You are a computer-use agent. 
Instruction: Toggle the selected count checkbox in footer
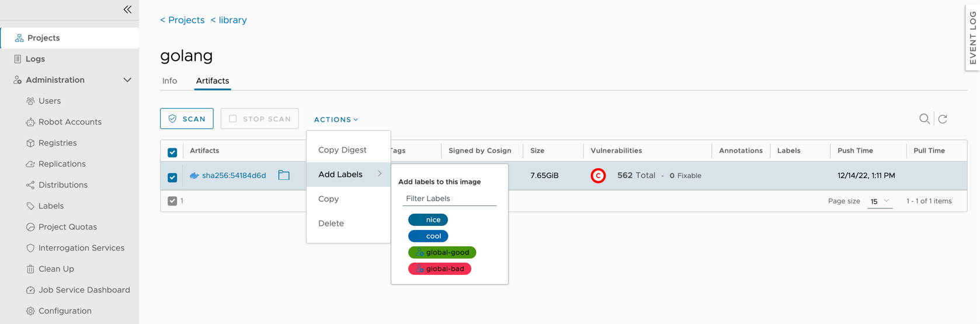pyautogui.click(x=172, y=201)
